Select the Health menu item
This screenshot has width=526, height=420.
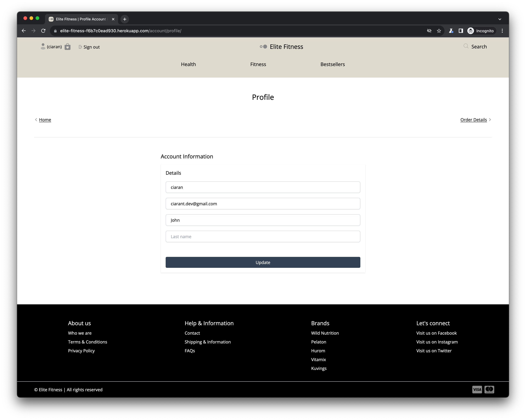(188, 64)
